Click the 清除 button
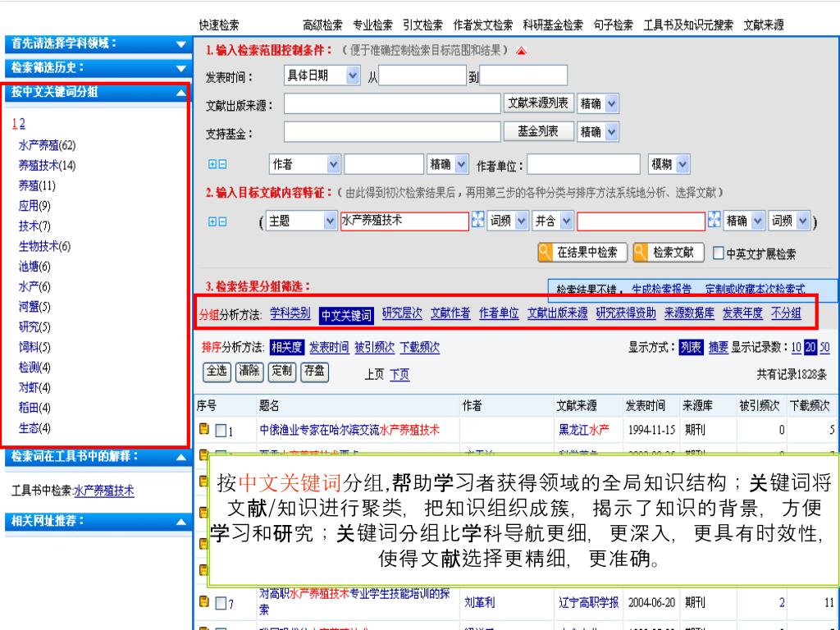The image size is (840, 630). [x=249, y=372]
